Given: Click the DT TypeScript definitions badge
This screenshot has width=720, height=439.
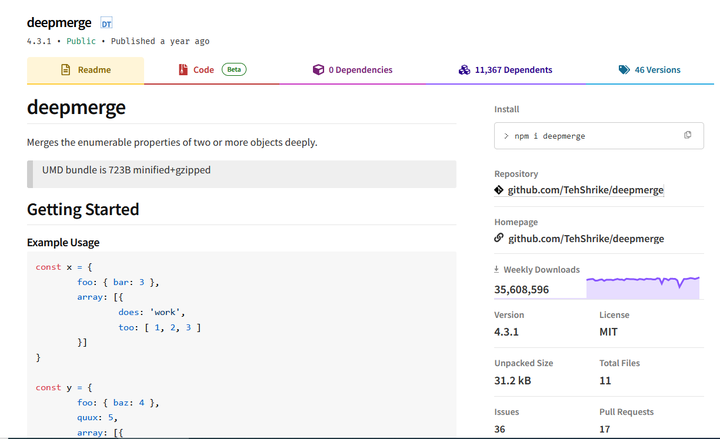Looking at the screenshot, I should click(106, 23).
